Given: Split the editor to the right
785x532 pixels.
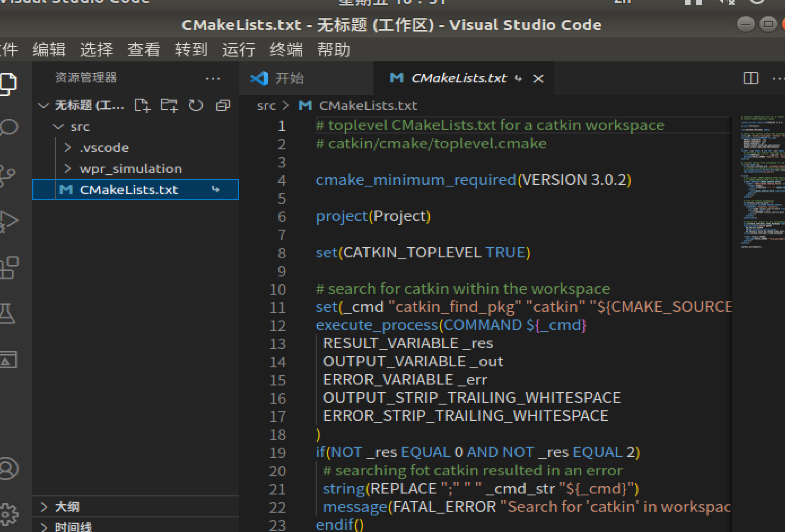Looking at the screenshot, I should tap(751, 78).
